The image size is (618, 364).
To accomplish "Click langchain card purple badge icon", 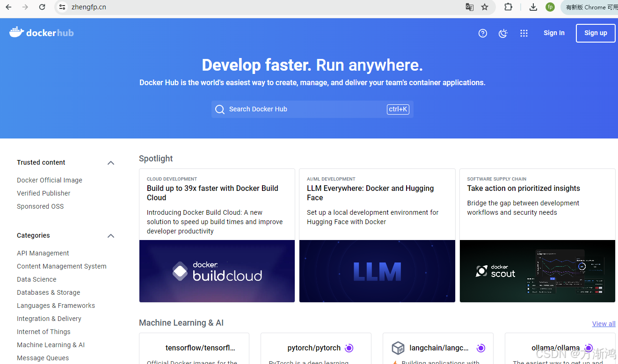I will [481, 348].
